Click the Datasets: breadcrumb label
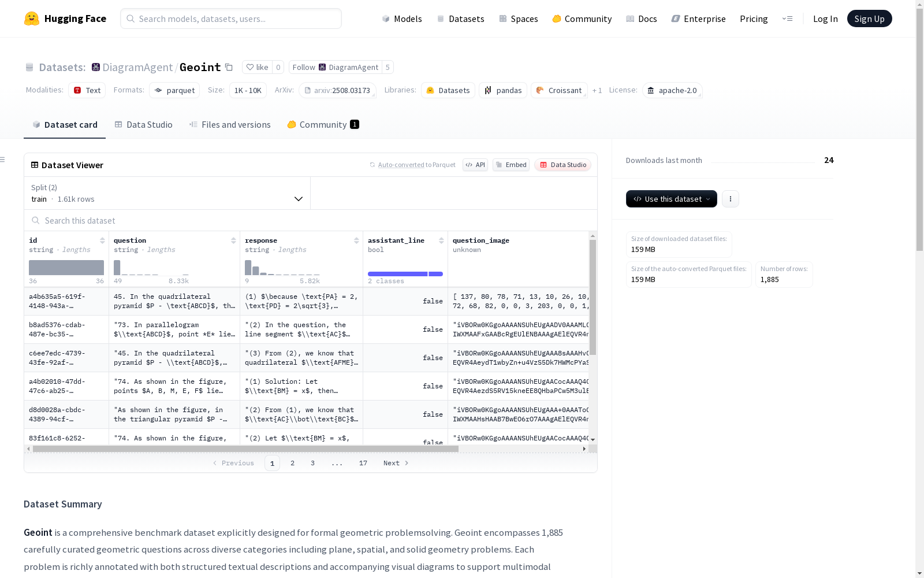The width and height of the screenshot is (924, 578). pyautogui.click(x=62, y=67)
